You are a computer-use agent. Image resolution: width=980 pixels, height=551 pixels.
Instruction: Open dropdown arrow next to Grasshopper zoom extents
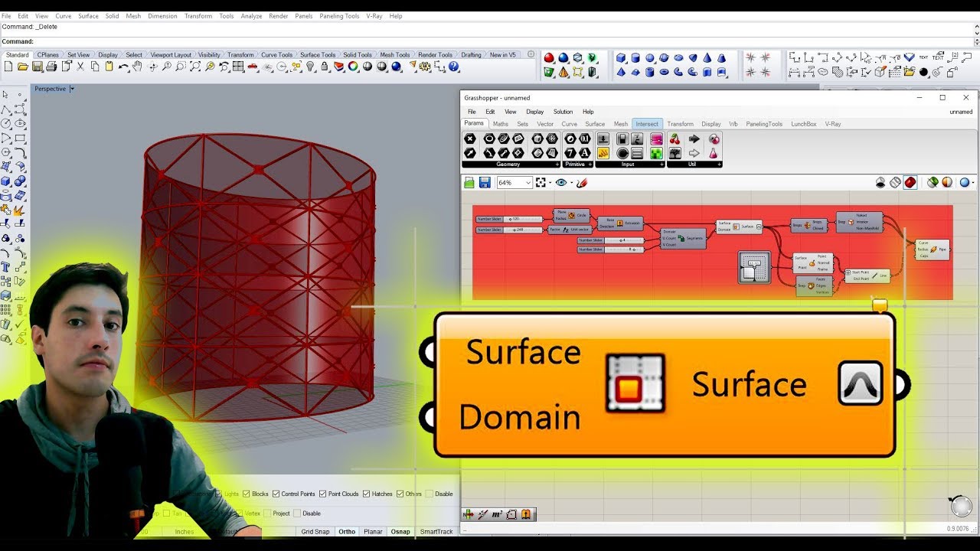[x=550, y=182]
